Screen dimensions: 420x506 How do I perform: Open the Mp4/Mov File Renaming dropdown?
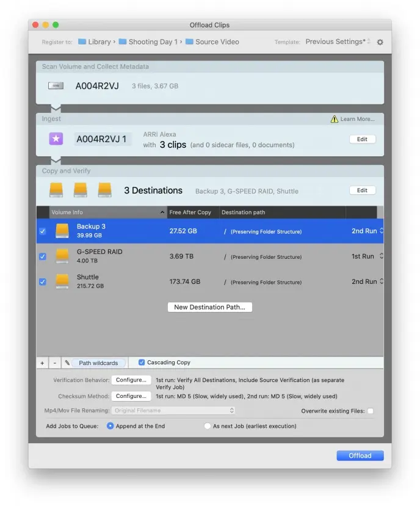point(173,411)
